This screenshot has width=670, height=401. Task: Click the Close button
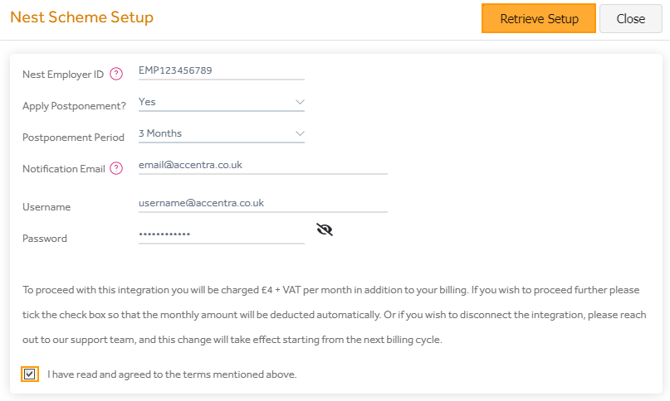[630, 19]
